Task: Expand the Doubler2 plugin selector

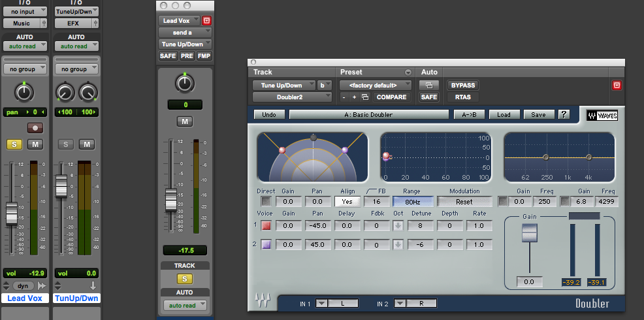Action: (x=291, y=97)
